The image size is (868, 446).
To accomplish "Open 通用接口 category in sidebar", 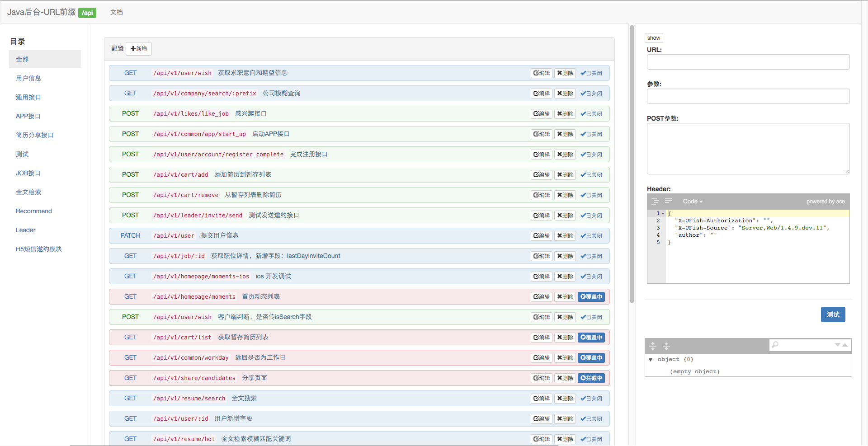I will coord(28,97).
